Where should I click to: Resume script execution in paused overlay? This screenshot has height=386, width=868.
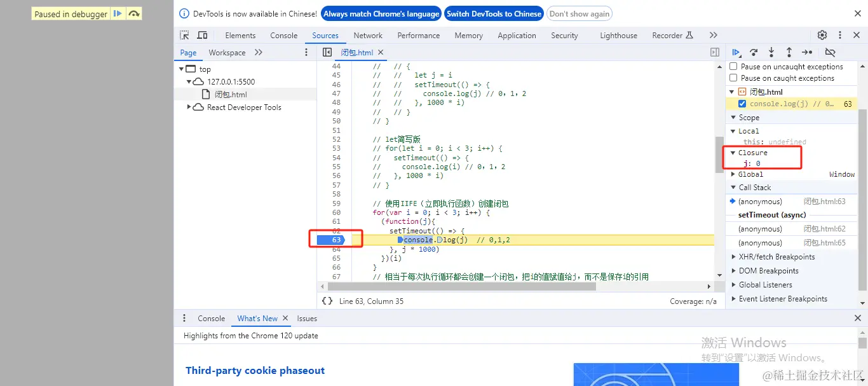(x=118, y=13)
